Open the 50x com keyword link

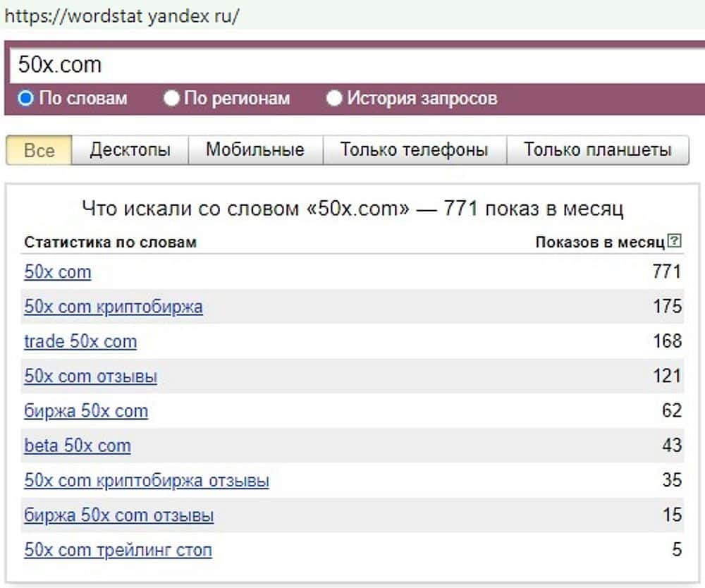[x=58, y=272]
